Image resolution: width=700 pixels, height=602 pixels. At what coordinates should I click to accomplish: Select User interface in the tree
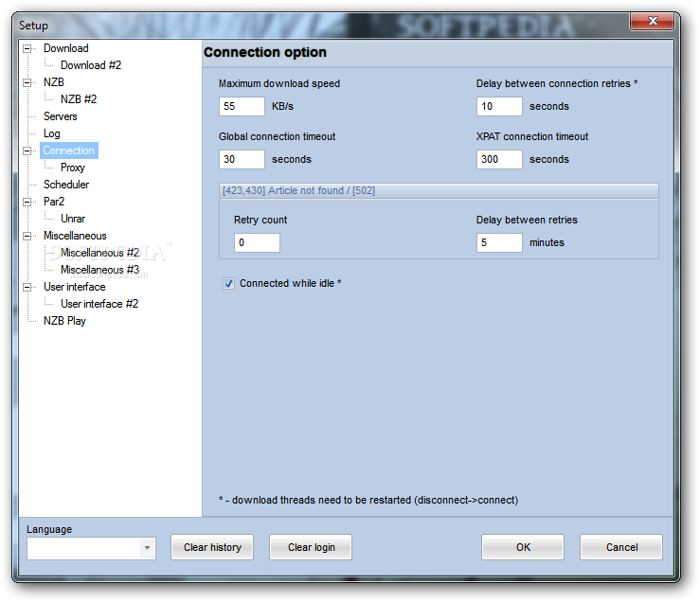75,287
